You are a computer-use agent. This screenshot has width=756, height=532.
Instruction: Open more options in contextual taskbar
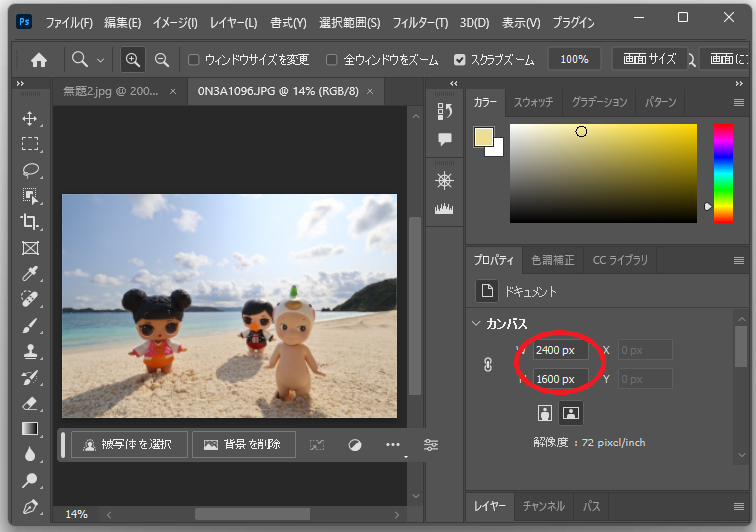393,445
